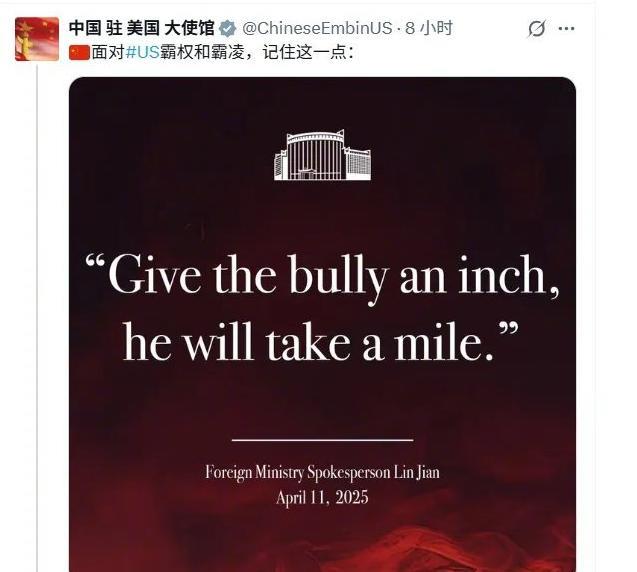The height and width of the screenshot is (572, 637).
Task: Open the three-dot more options menu
Action: (566, 28)
